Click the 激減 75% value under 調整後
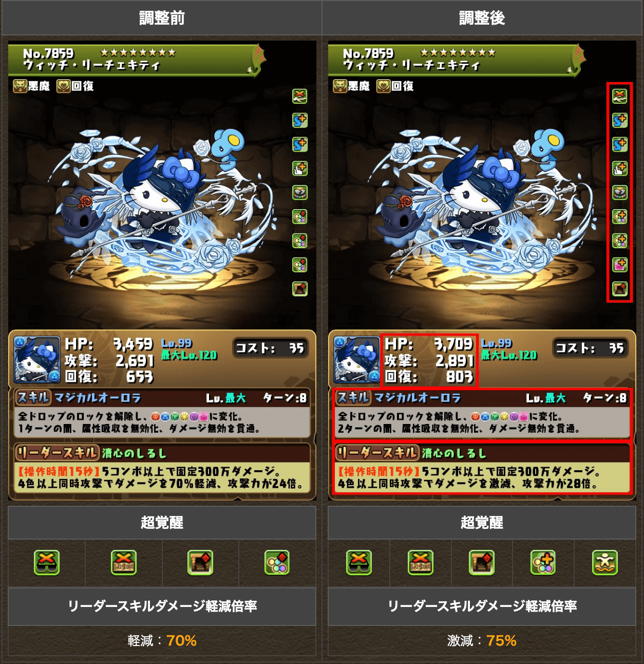Image resolution: width=644 pixels, height=664 pixels. [x=482, y=641]
